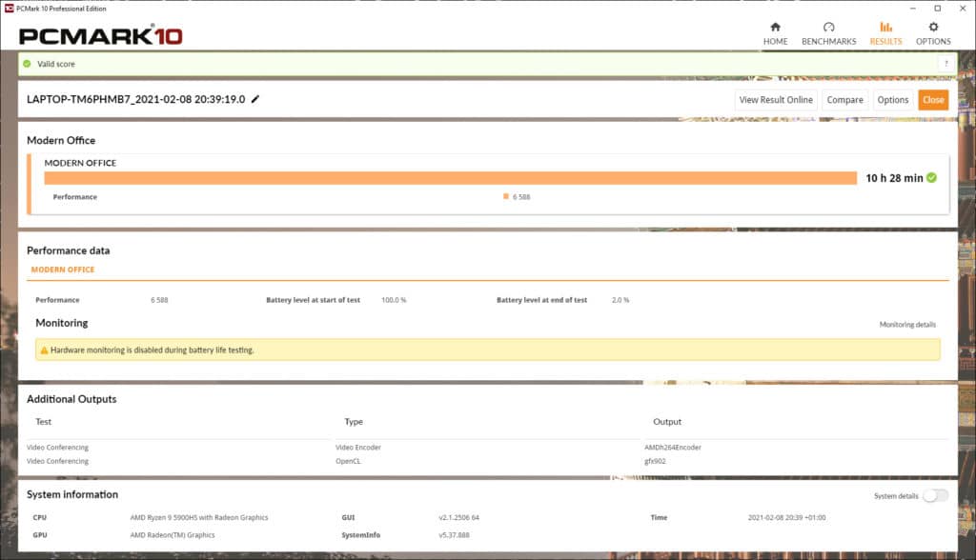Select the MODERN OFFICE performance data tab

point(63,270)
